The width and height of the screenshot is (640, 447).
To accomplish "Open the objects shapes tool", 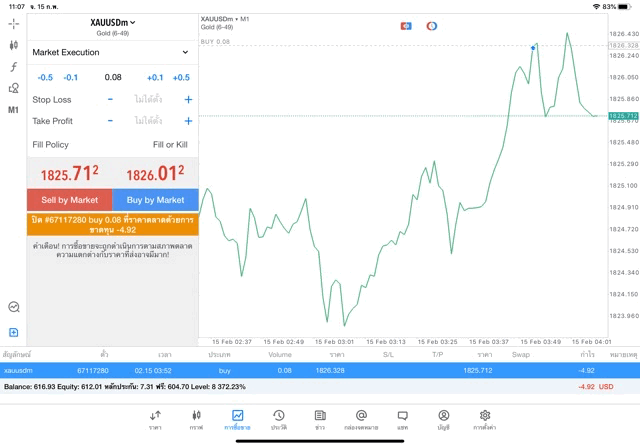I will (13, 88).
